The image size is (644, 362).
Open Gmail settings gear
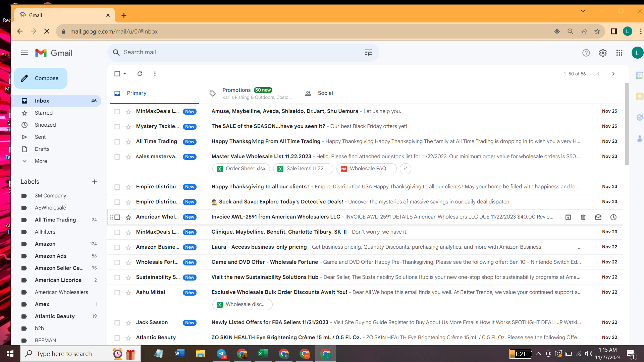tap(603, 53)
